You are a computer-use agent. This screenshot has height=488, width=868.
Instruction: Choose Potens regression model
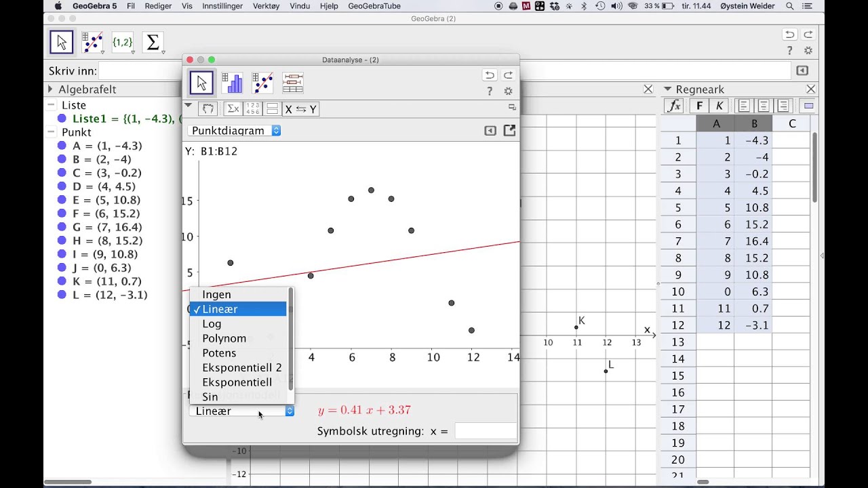[239, 353]
